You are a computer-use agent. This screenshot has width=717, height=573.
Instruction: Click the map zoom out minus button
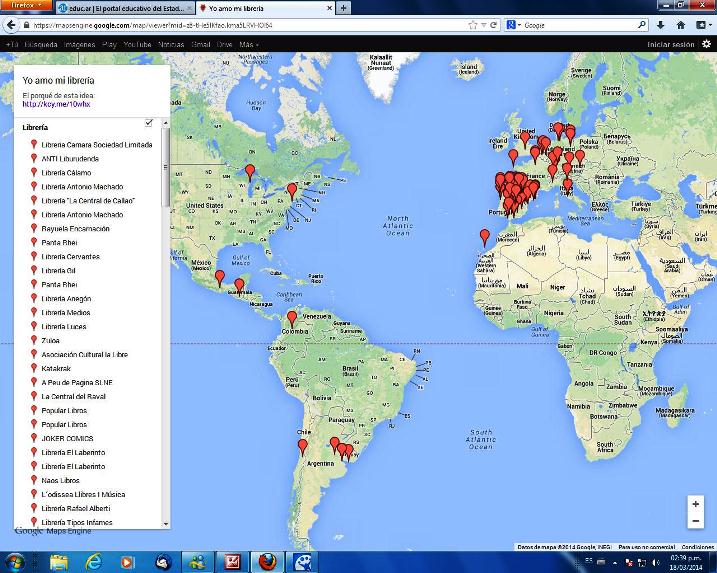coord(695,521)
